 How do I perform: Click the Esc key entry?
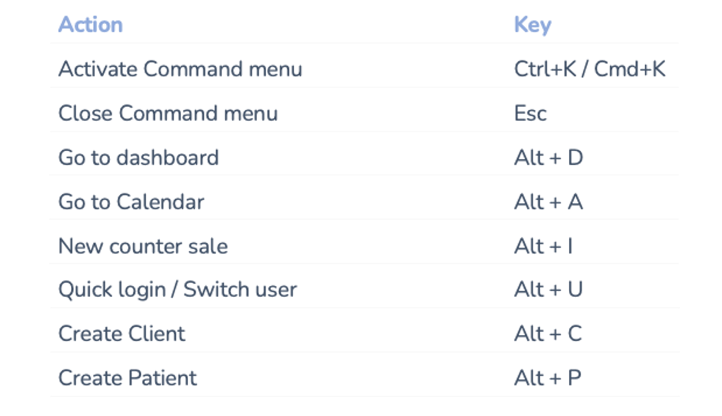(530, 113)
